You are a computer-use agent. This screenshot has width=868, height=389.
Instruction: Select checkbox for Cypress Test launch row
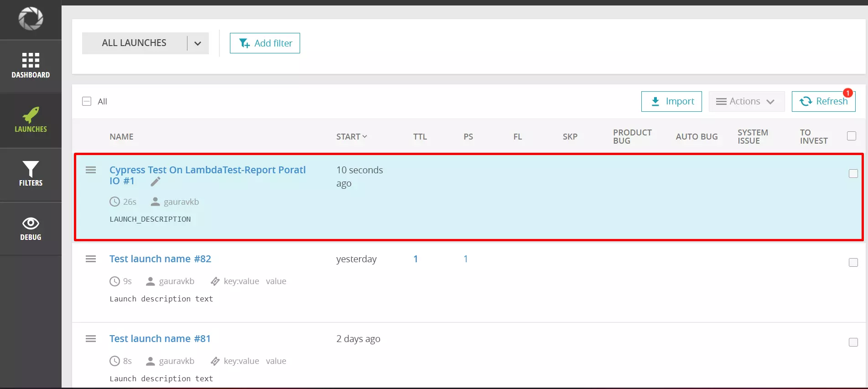(853, 174)
